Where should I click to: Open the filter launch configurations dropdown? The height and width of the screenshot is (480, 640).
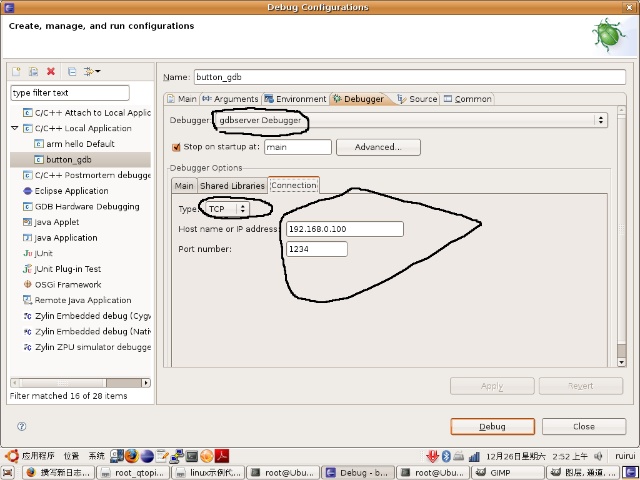pyautogui.click(x=92, y=72)
